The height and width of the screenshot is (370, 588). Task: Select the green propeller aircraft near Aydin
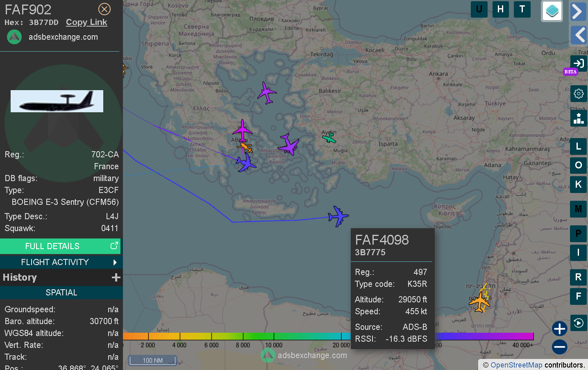click(329, 138)
